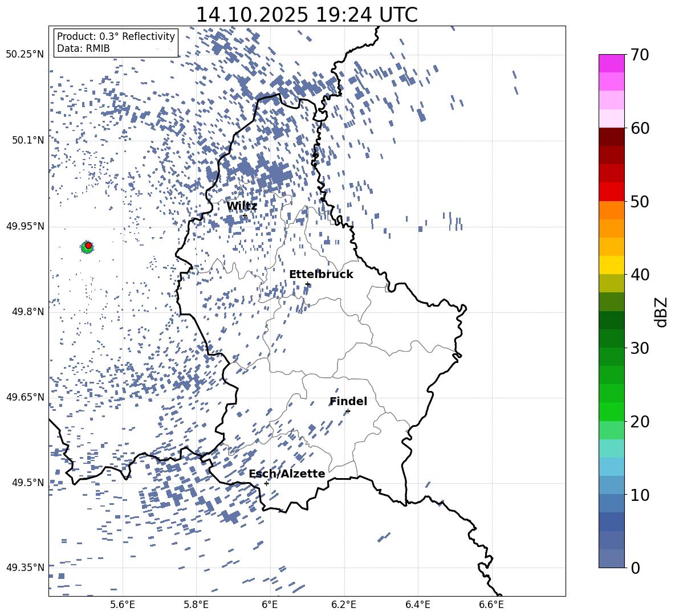The width and height of the screenshot is (675, 616).
Task: Click the 49.35°N latitude label
Action: tap(25, 568)
